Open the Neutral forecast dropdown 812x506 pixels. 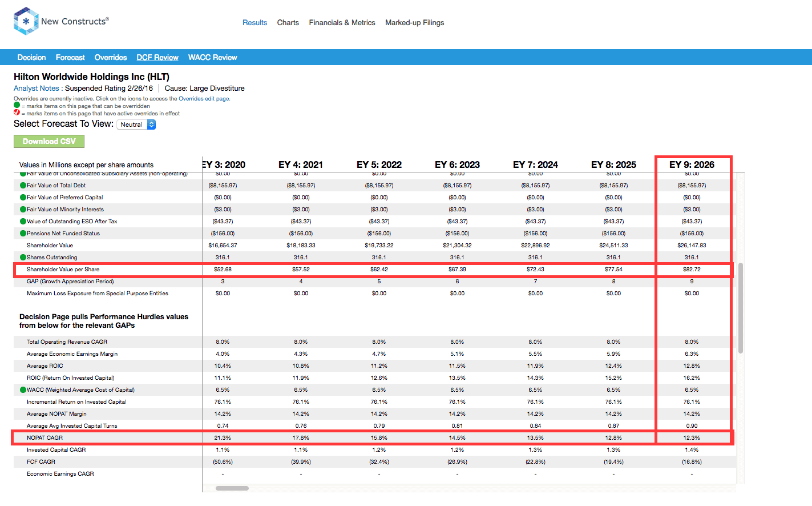(136, 125)
